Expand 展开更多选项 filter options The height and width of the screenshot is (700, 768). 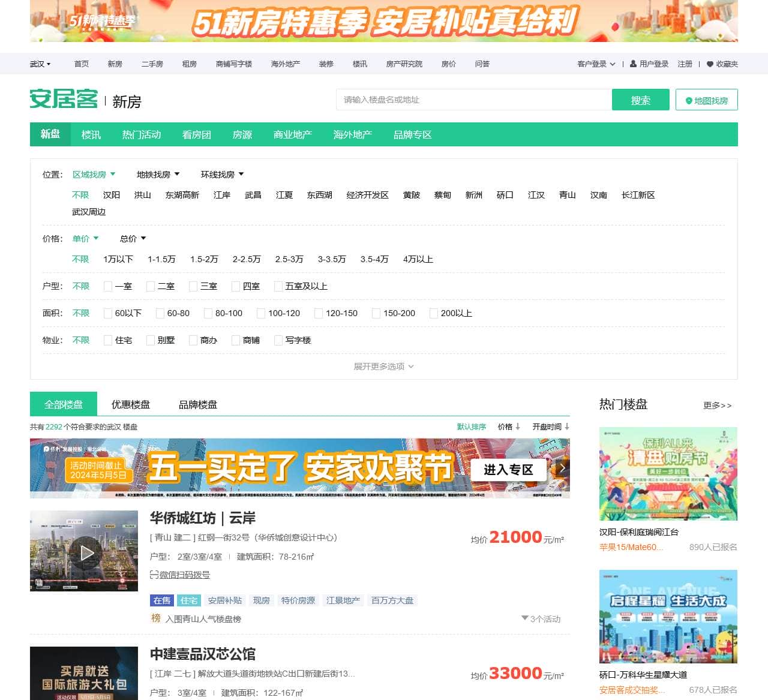pyautogui.click(x=382, y=366)
